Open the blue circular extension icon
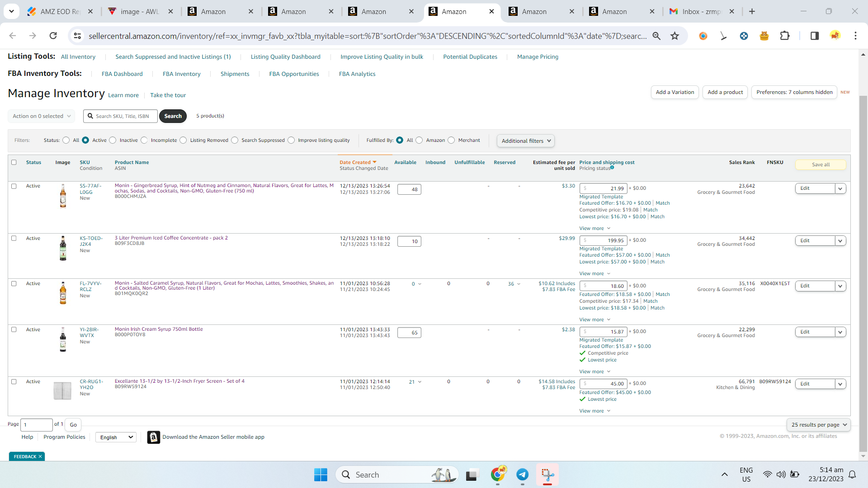868x488 pixels. pos(744,36)
